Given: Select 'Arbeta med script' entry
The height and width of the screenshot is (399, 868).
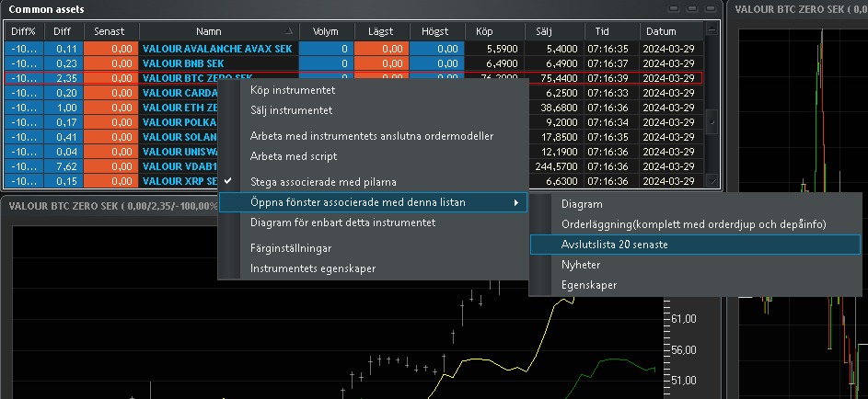Looking at the screenshot, I should coord(294,156).
